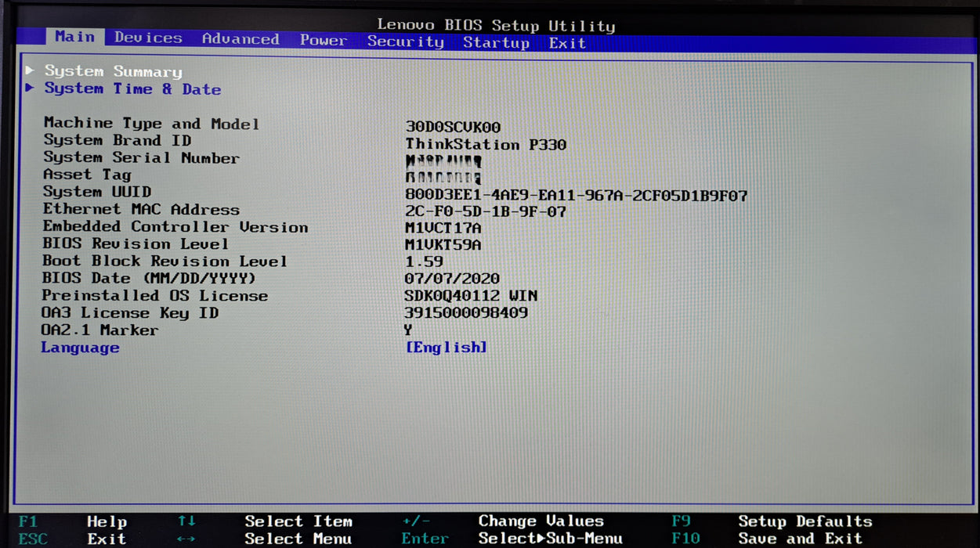Screen dimensions: 980x548
Task: Select key ID 3915000098409
Action: point(466,313)
